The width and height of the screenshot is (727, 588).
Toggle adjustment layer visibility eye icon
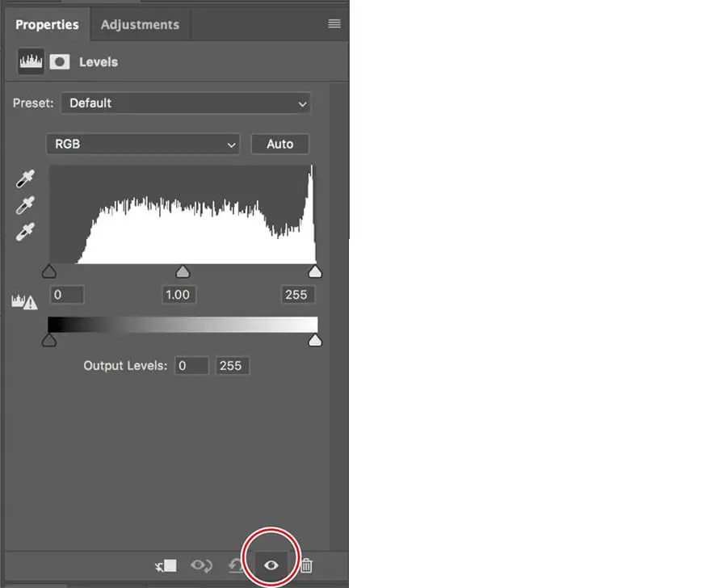[x=271, y=565]
